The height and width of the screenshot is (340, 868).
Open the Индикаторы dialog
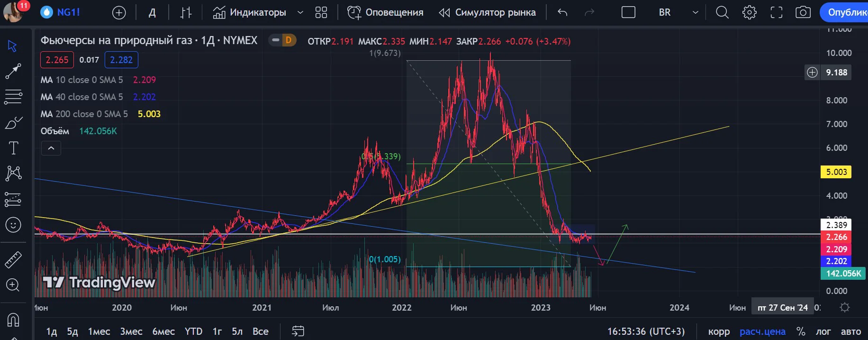[249, 13]
